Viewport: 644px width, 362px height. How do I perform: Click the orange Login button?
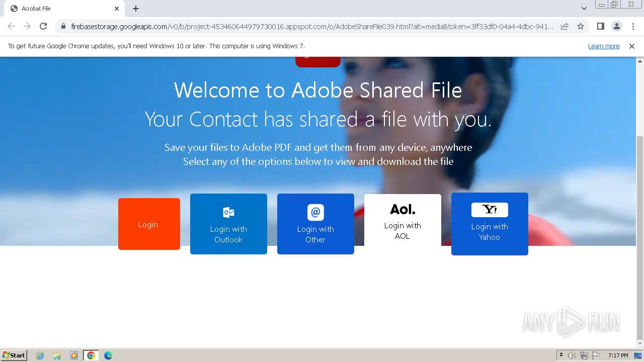tap(149, 224)
